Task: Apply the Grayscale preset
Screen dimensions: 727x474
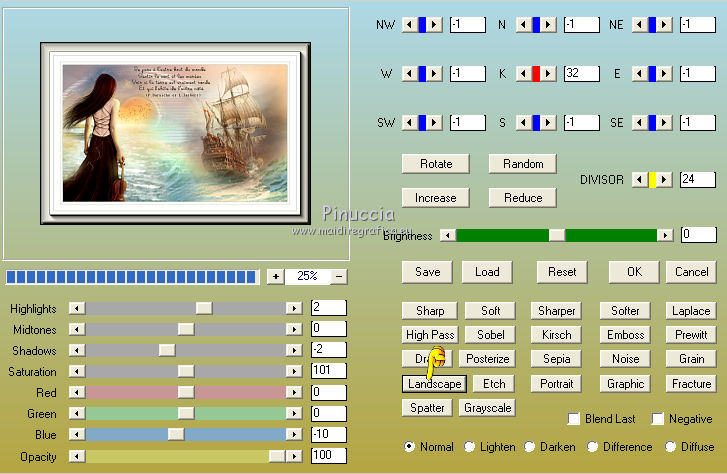Action: pyautogui.click(x=487, y=408)
